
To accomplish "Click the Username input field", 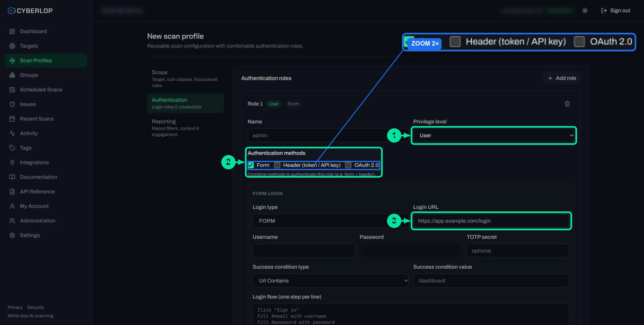I will [304, 251].
